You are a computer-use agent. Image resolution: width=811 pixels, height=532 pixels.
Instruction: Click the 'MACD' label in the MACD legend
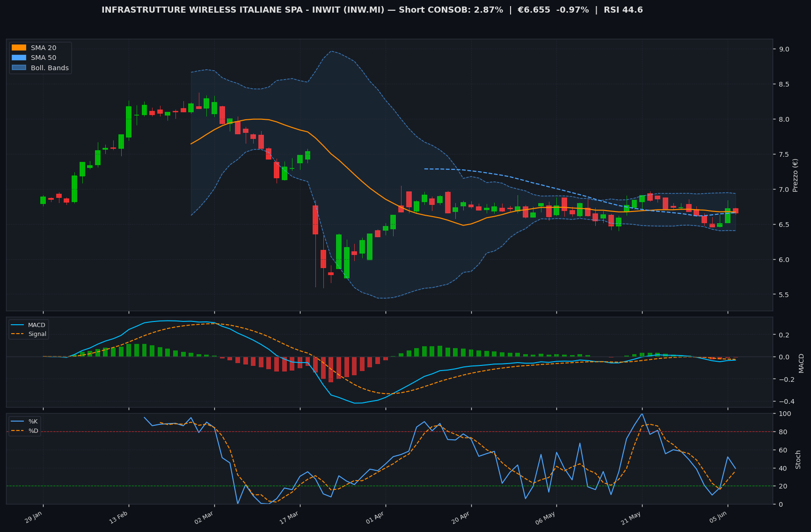(x=37, y=325)
